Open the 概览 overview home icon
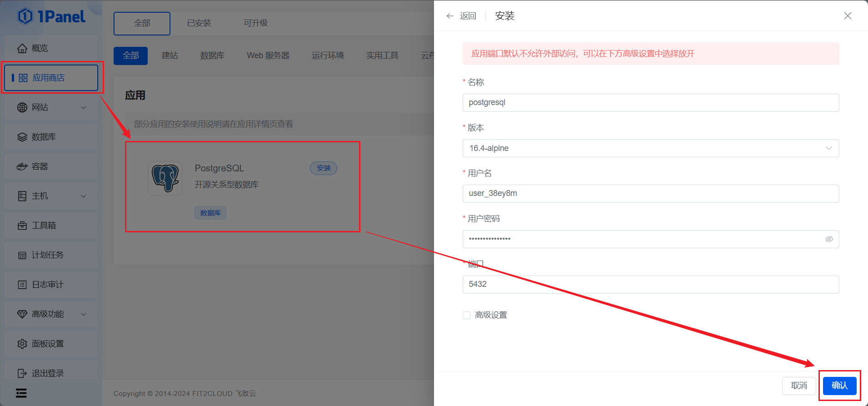This screenshot has height=406, width=868. coord(22,48)
